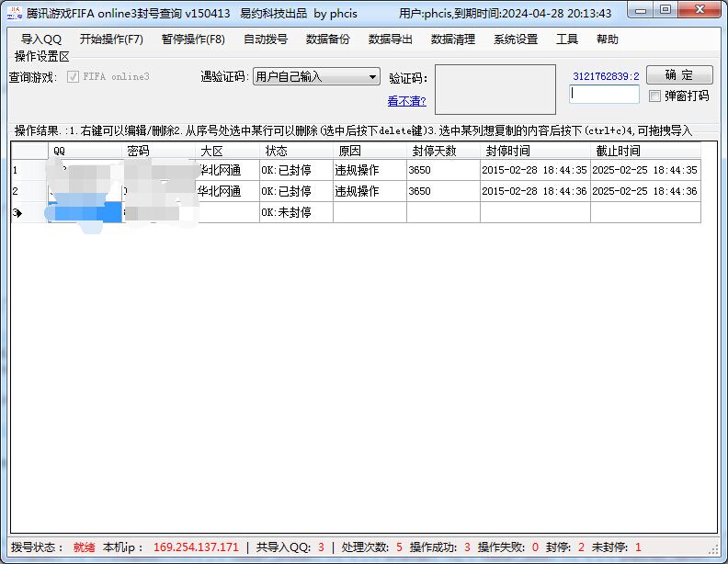Click 违规操作 cell in row 1
This screenshot has width=728, height=564.
[370, 170]
